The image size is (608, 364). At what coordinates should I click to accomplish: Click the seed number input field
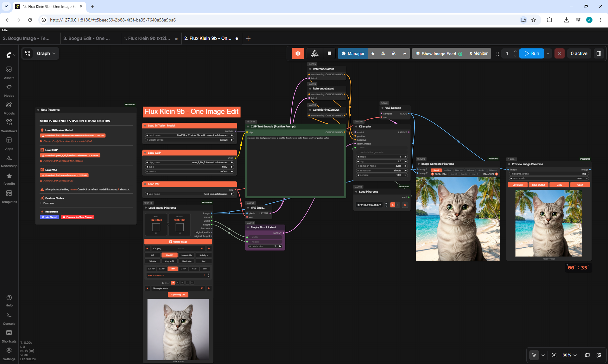[370, 205]
